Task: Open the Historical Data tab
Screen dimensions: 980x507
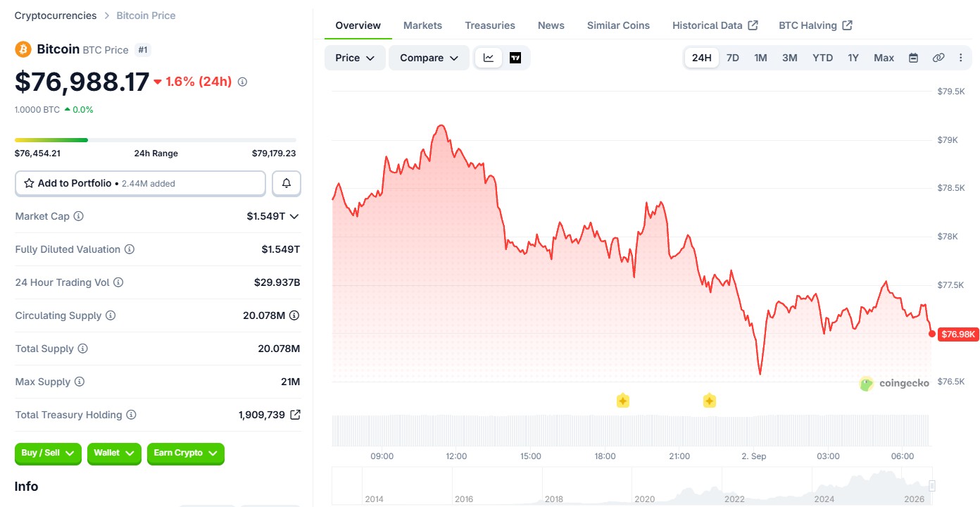Action: click(715, 25)
